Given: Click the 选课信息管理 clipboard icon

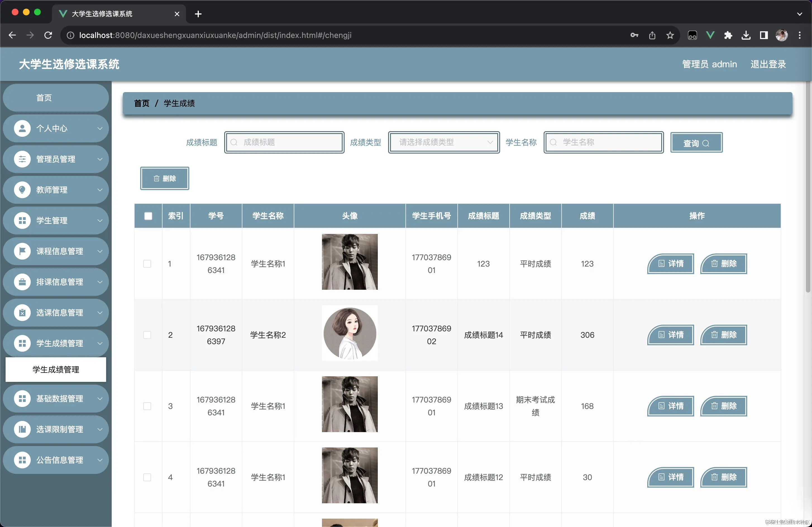Looking at the screenshot, I should [22, 313].
